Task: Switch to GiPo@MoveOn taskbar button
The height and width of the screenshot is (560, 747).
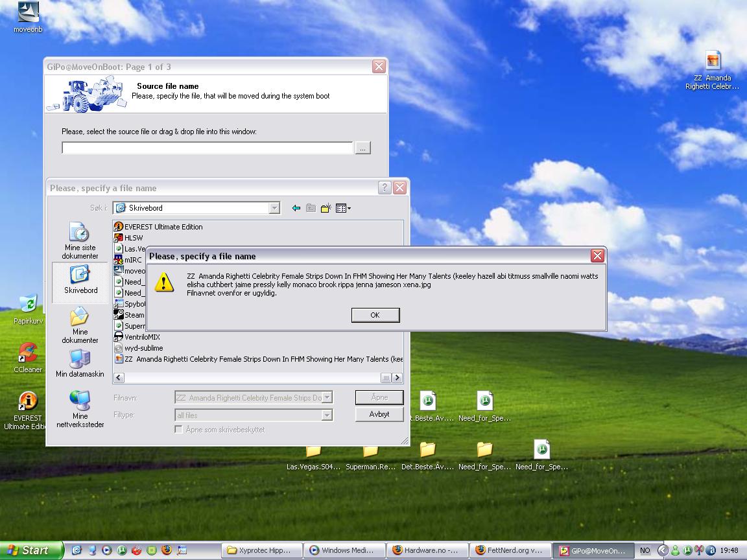Action: point(593,550)
